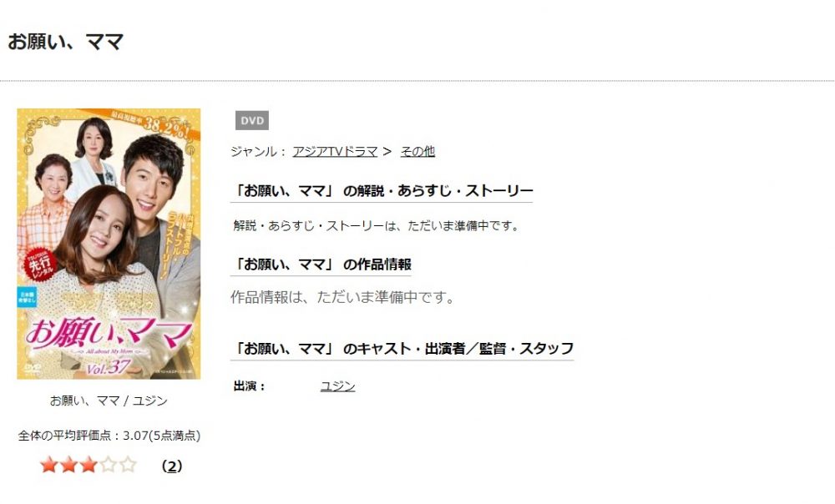835x504 pixels.
Task: Open the その他 genre link
Action: 417,152
